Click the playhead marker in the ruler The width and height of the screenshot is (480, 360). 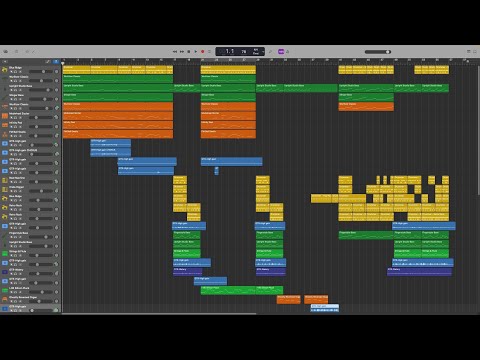click(x=63, y=63)
